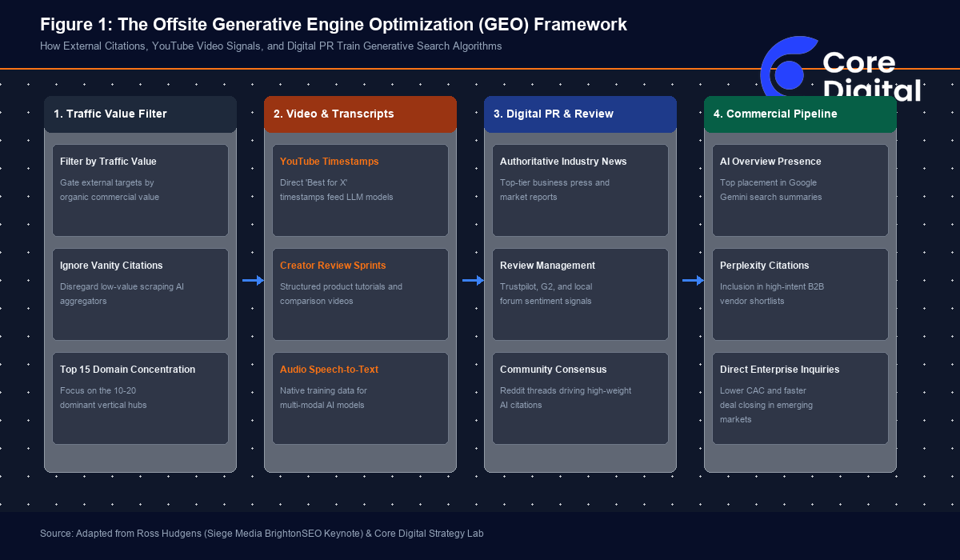Viewport: 960px width, 560px height.
Task: Click the '1. Traffic Value Filter' column header
Action: 140,114
